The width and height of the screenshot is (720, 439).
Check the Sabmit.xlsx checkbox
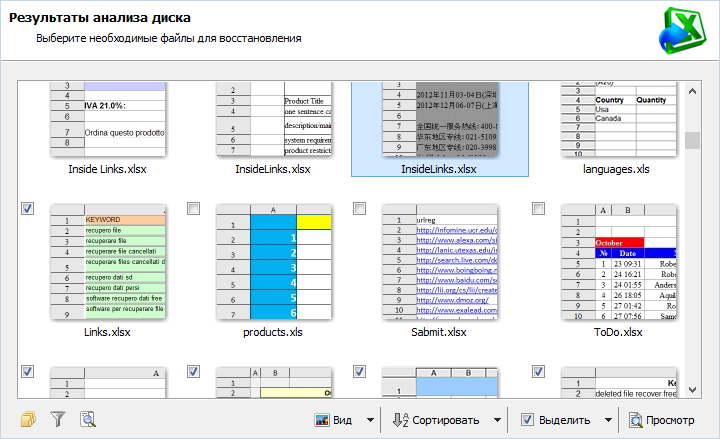click(360, 208)
